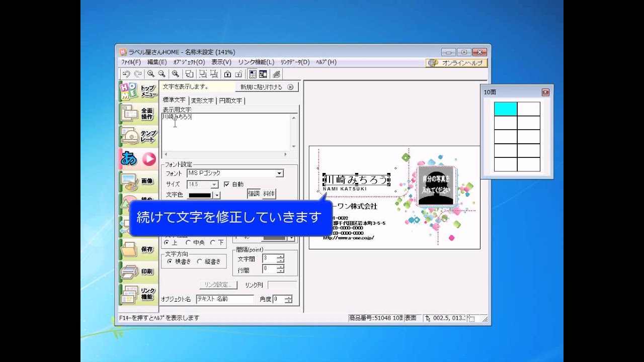Click the NAMI KATSUKI text on card
This screenshot has height=362, width=644.
tap(345, 189)
